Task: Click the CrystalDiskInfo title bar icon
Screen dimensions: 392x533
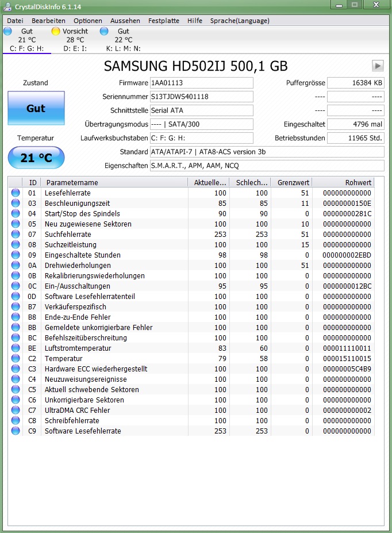Action: tap(7, 6)
